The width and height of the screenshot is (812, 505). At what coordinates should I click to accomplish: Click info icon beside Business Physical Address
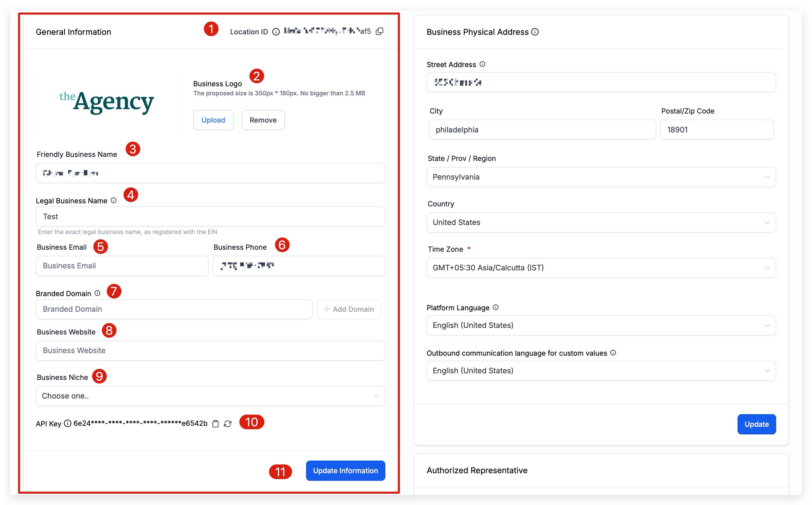pyautogui.click(x=535, y=32)
